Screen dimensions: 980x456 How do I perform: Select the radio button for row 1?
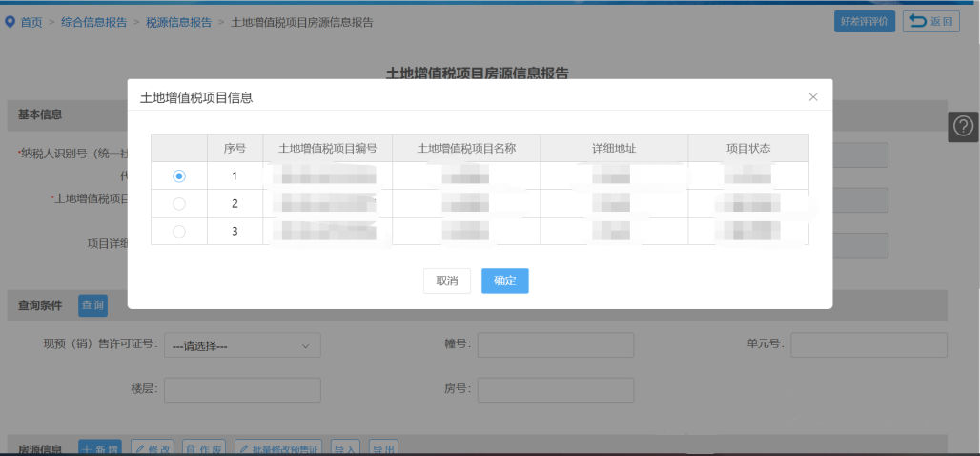(179, 176)
